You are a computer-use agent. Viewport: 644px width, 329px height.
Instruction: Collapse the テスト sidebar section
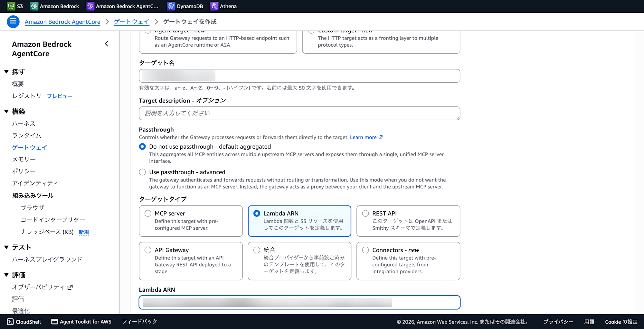pos(6,247)
